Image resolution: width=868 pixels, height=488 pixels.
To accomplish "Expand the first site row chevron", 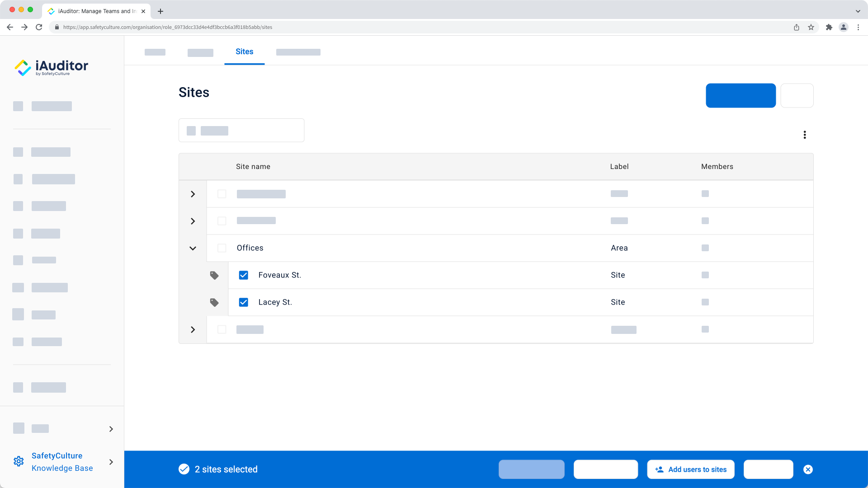I will pos(193,194).
